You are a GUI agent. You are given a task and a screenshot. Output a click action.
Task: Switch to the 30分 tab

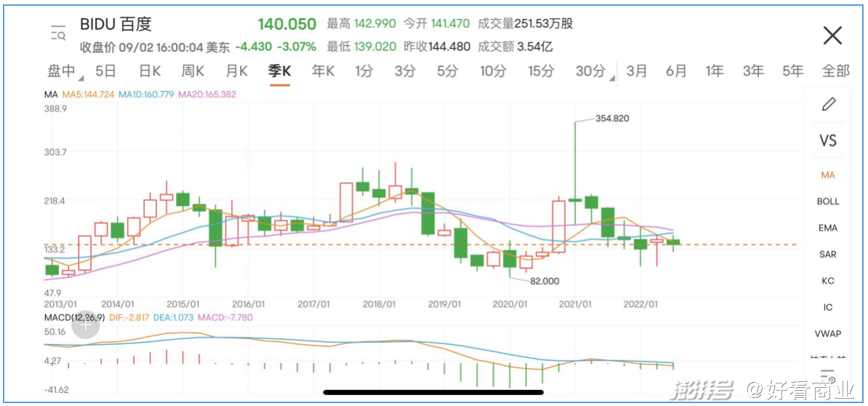[590, 71]
